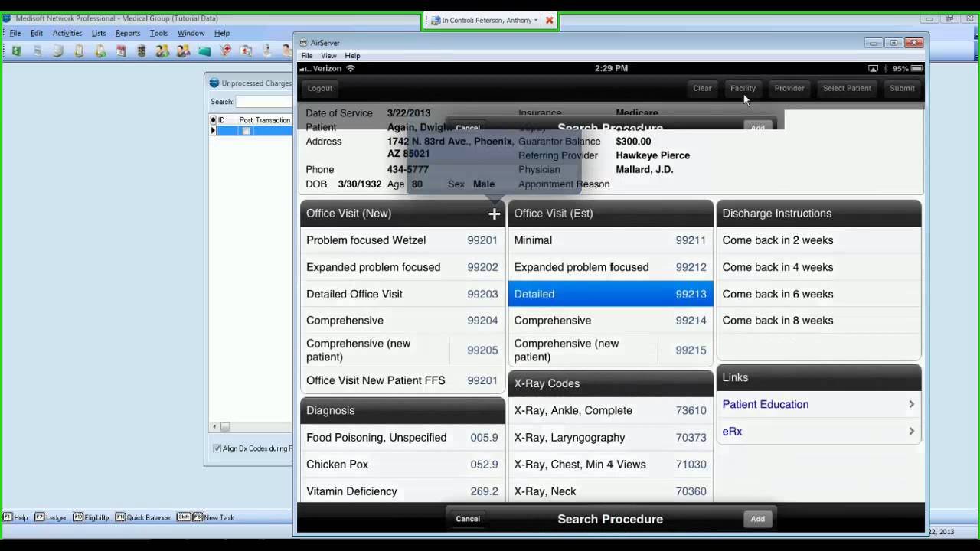
Task: Click the clipboard icon with the green arrow
Action: [100, 51]
